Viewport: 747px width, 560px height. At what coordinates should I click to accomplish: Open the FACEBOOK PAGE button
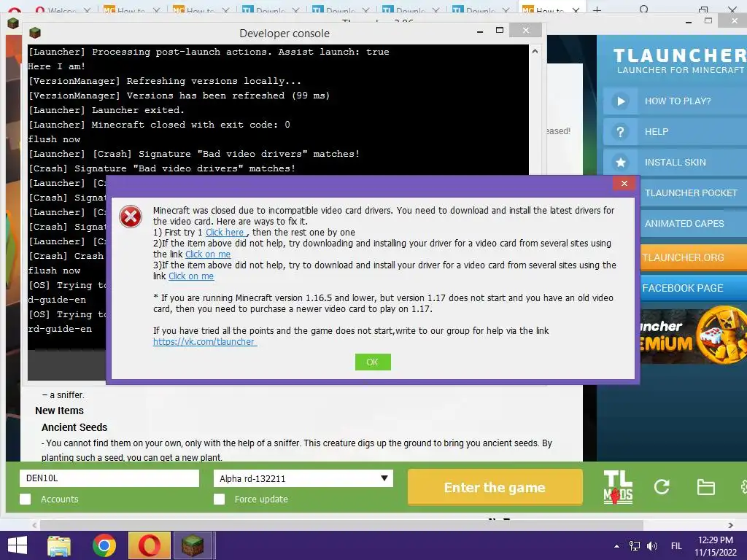click(694, 288)
